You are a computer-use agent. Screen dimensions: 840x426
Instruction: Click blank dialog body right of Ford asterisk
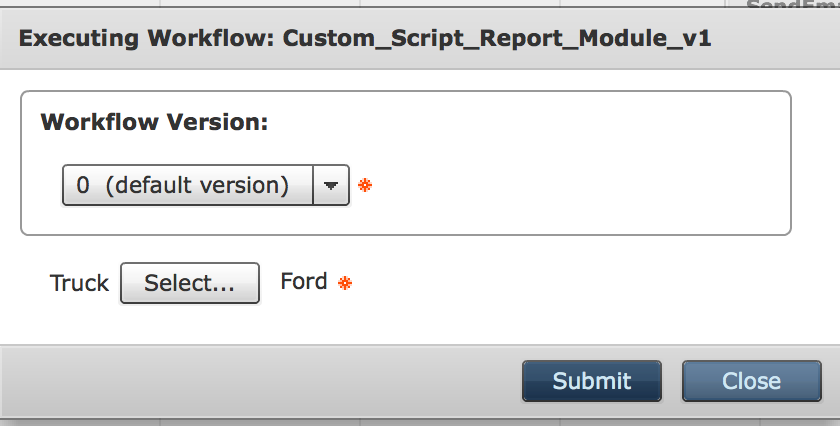(589, 283)
